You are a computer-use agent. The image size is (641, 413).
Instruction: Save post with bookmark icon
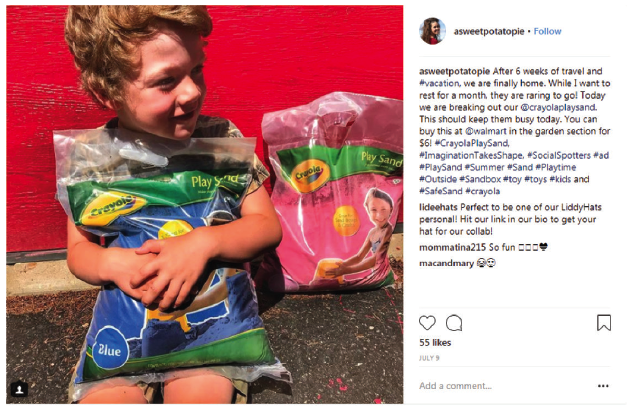[604, 323]
